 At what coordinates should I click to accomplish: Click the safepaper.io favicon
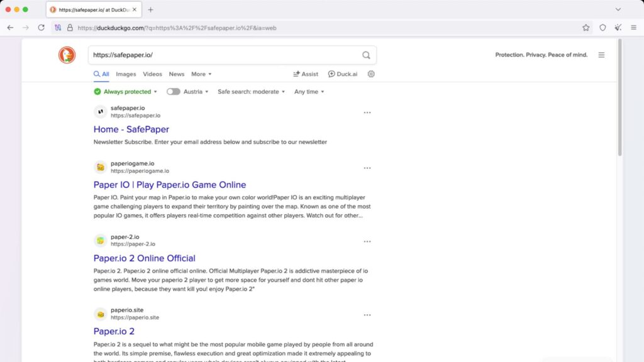(x=100, y=112)
